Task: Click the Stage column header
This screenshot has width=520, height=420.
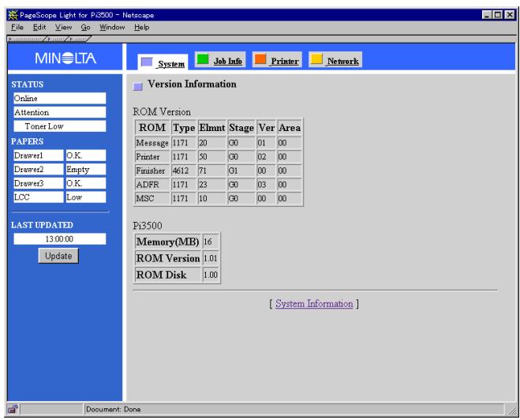Action: click(241, 128)
